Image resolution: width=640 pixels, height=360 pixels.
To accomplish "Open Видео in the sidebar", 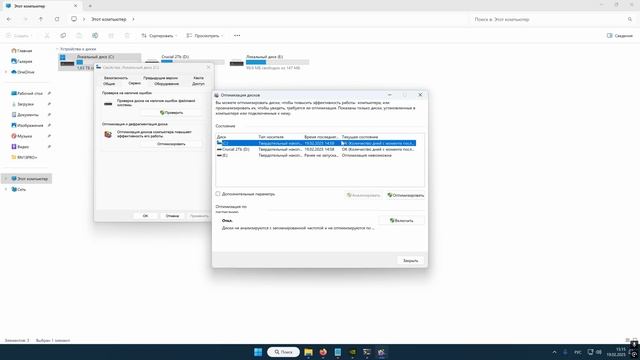I will (x=20, y=147).
